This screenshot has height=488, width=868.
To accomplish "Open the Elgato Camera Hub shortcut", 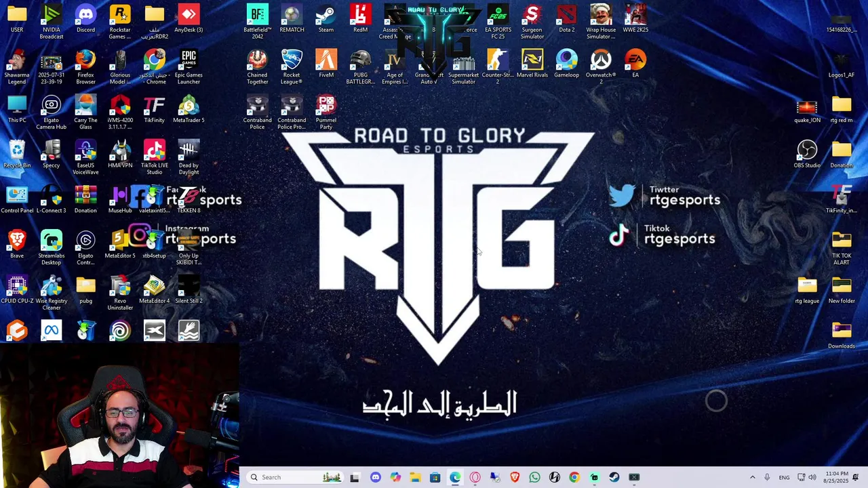I will (52, 112).
